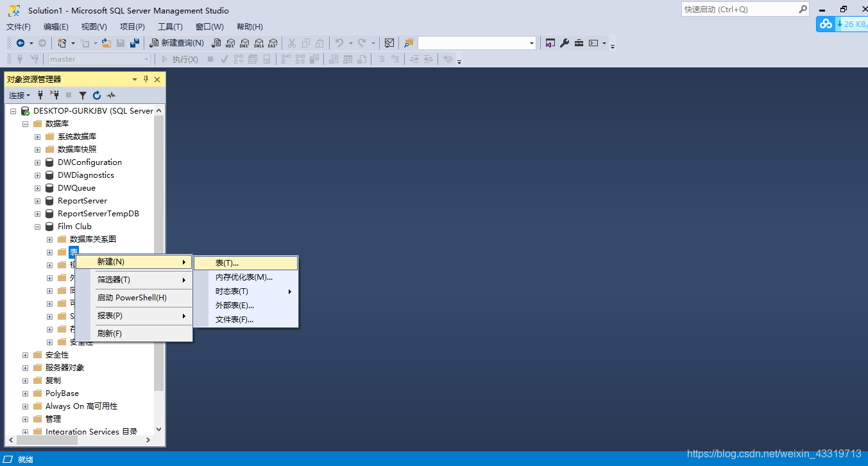Screen dimensions: 868x466
Task: Select 筛选器(T) in the context menu
Action: coord(133,280)
